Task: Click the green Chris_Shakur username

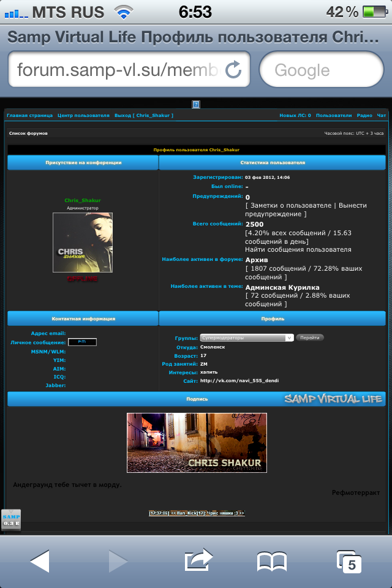Action: click(x=83, y=200)
